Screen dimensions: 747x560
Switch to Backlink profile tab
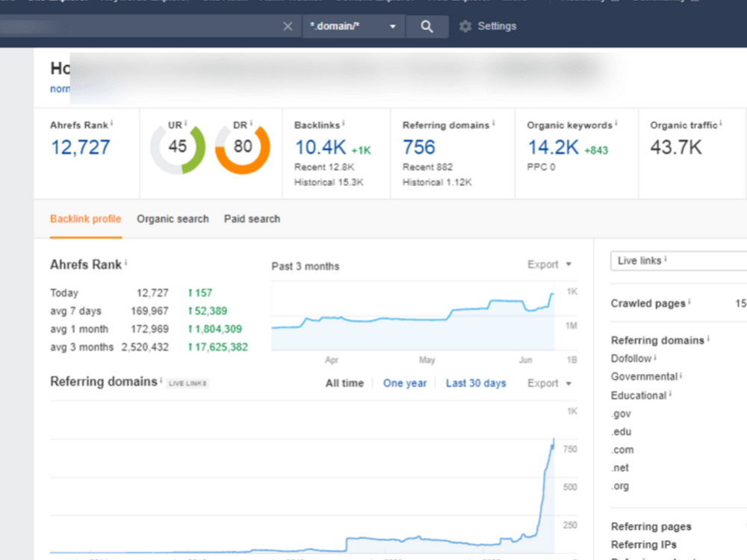(86, 219)
